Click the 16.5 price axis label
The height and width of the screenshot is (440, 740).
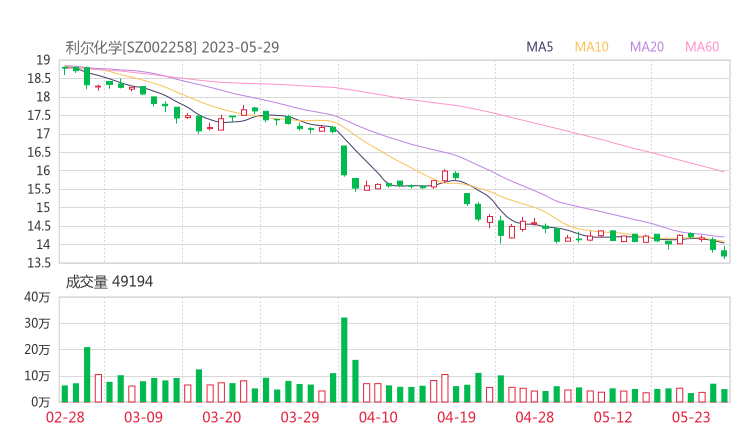point(39,152)
